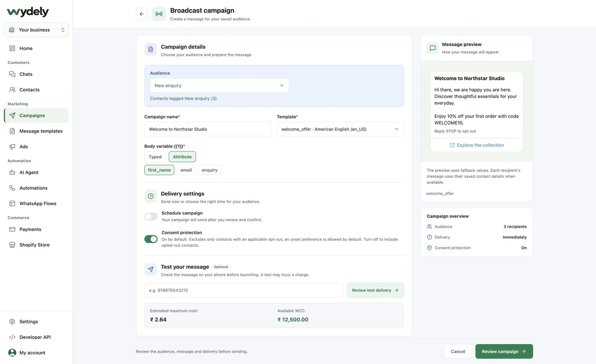
Task: Turn off the Consent protection toggle
Action: coord(151,239)
